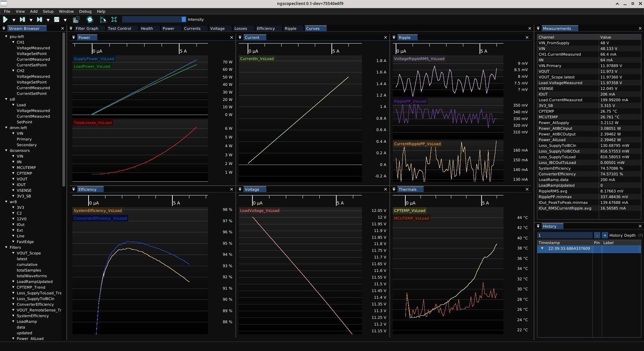Viewport: 644px width, 351px height.
Task: Click the Single trigger icon
Action: [22, 20]
